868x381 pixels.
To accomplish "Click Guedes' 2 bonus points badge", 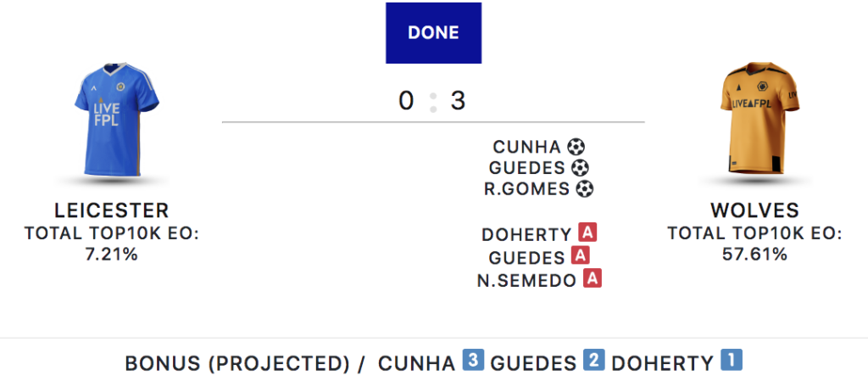I will [x=593, y=361].
